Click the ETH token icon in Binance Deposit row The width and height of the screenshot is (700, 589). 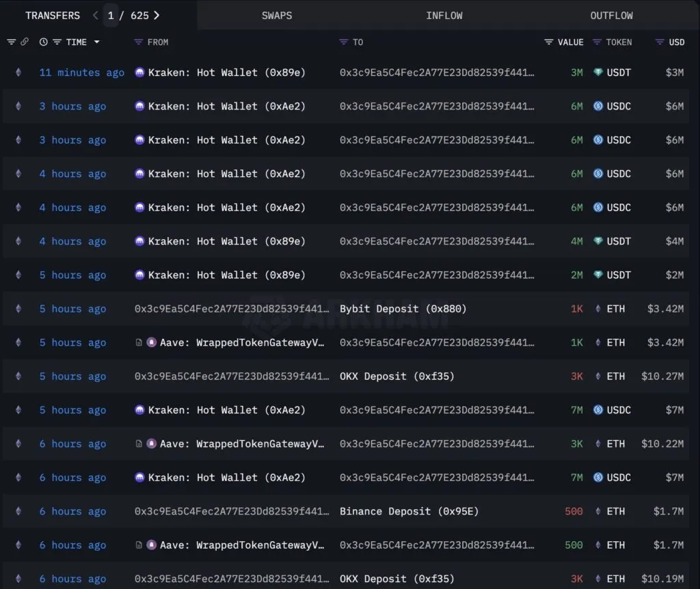(x=597, y=511)
